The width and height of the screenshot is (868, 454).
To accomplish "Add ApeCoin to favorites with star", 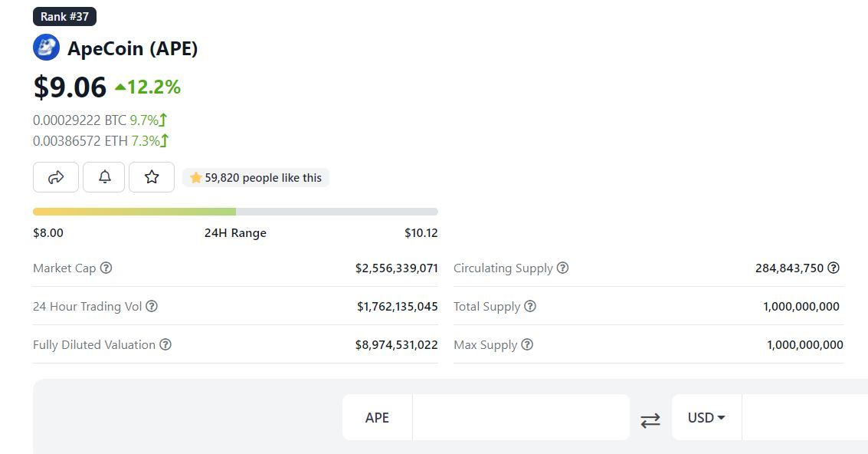I will point(152,177).
